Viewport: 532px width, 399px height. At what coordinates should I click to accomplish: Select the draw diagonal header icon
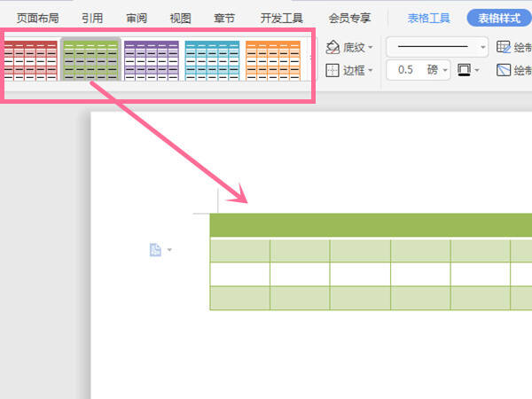click(x=504, y=70)
